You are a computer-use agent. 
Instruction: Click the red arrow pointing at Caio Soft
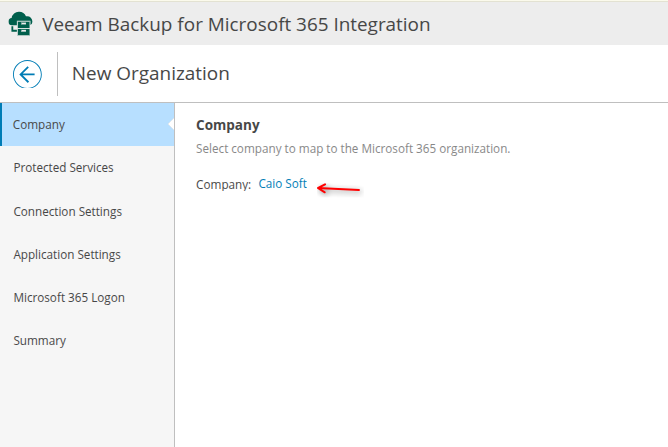click(338, 188)
